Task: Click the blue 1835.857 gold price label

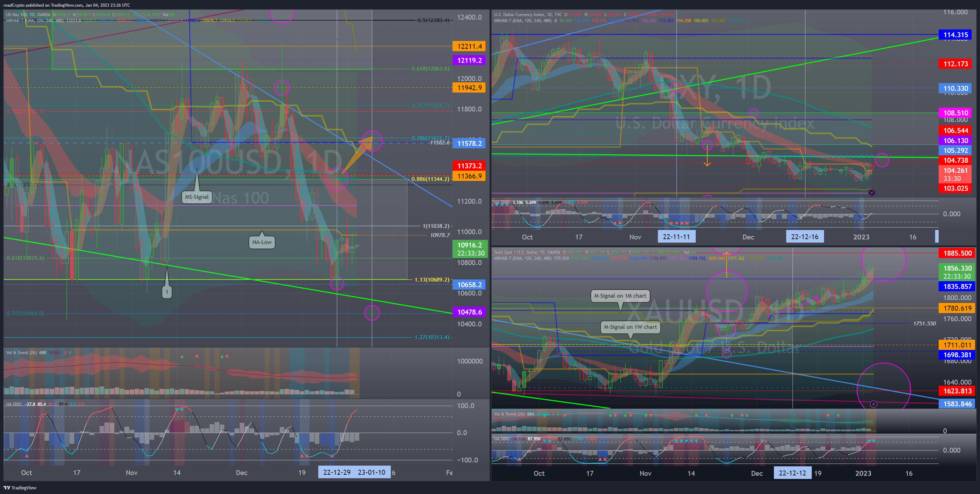Action: coord(957,286)
